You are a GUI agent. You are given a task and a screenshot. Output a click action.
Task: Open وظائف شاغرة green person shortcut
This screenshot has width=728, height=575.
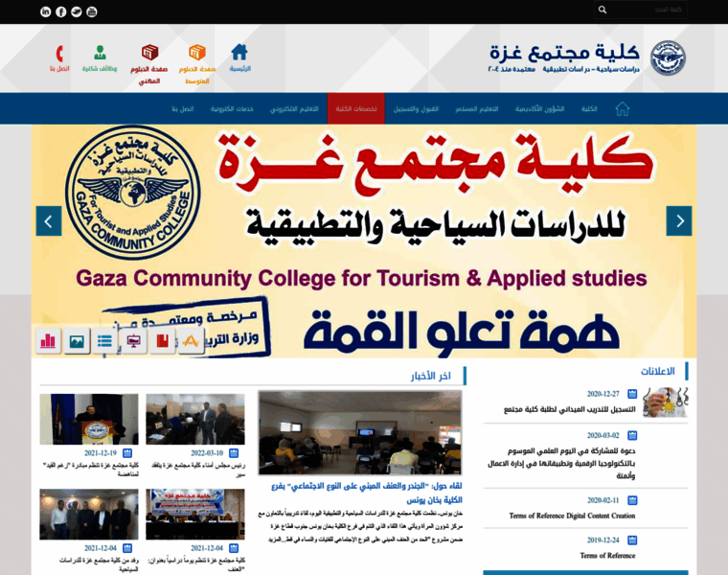point(100,58)
